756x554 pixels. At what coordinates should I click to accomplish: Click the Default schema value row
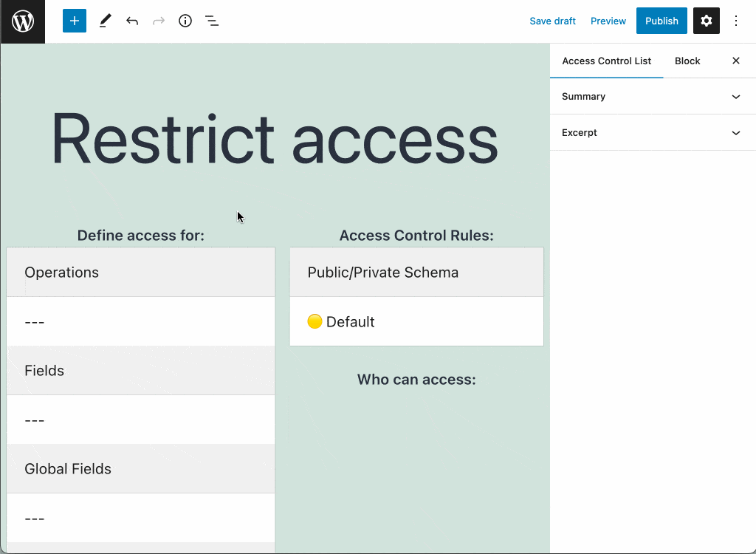click(x=416, y=321)
